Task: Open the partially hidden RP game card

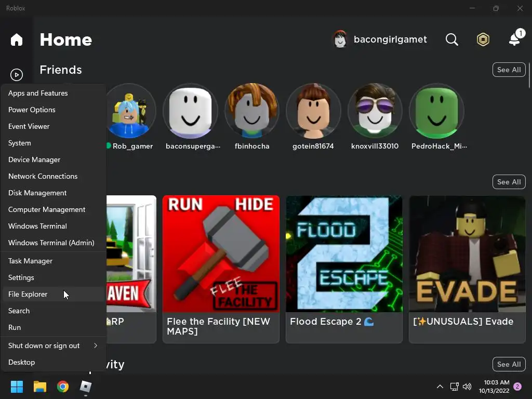Action: coord(131,269)
